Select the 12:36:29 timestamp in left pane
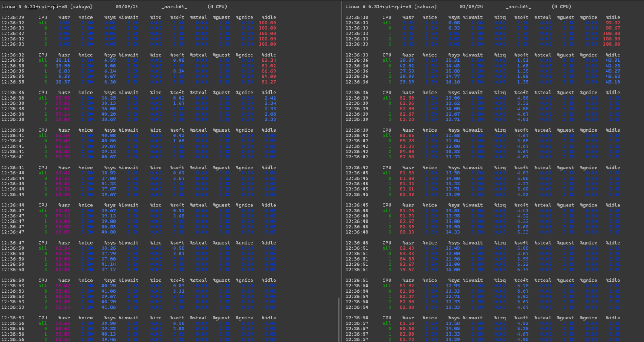 pyautogui.click(x=13, y=17)
